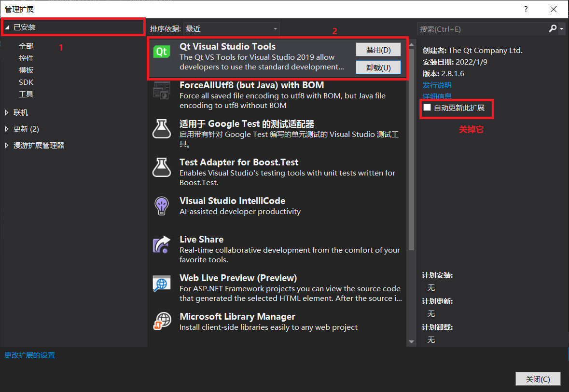The height and width of the screenshot is (392, 569).
Task: Click the IntelliCode lightbulb icon
Action: 162,206
